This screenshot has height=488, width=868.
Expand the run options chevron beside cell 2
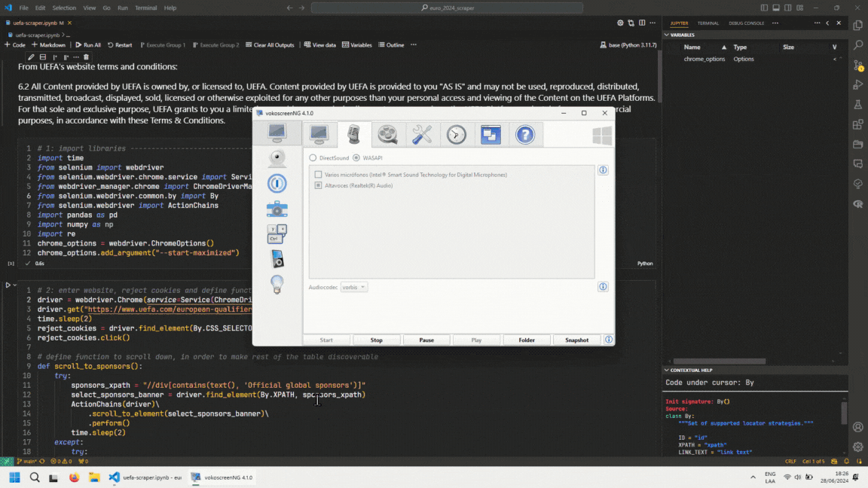point(15,285)
